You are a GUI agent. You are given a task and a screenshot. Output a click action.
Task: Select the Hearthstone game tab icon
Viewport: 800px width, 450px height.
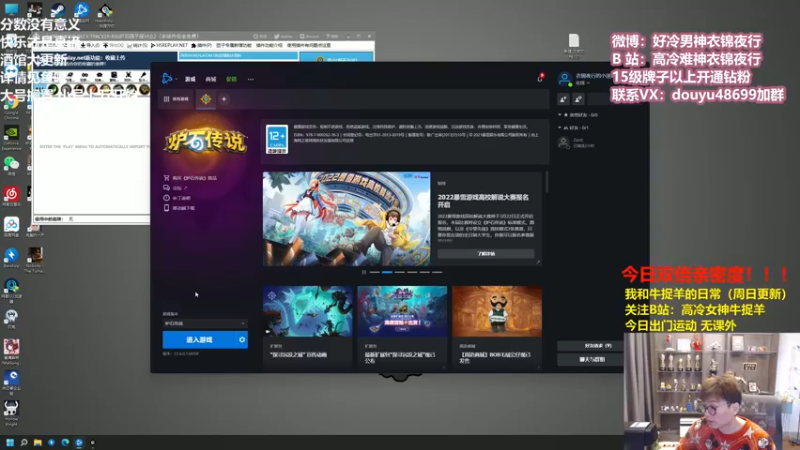click(206, 99)
